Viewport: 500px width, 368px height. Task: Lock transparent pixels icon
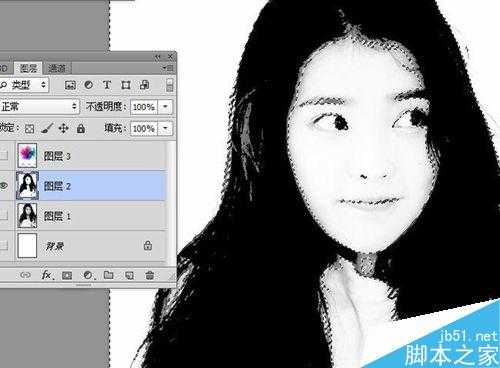(x=30, y=129)
